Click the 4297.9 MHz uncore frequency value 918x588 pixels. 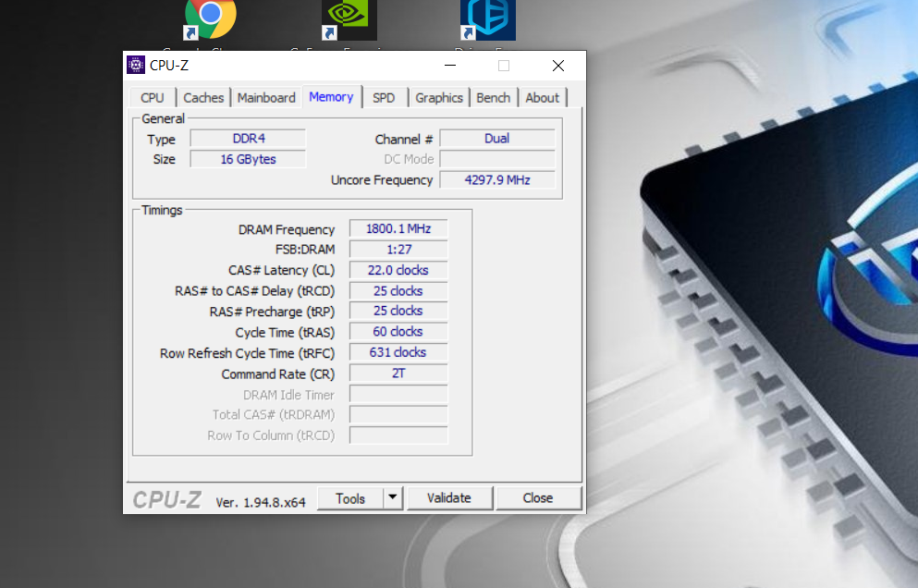pos(497,179)
